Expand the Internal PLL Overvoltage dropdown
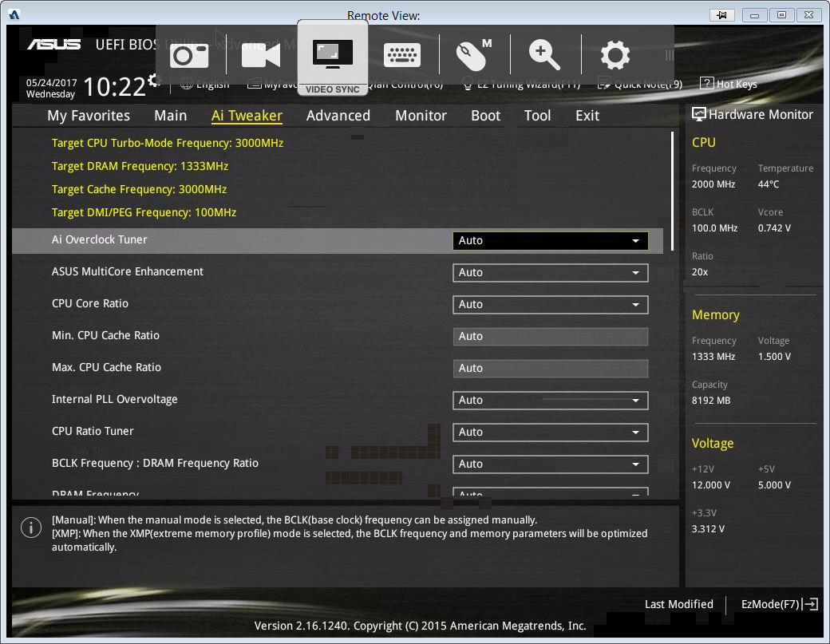The image size is (830, 644). 550,400
